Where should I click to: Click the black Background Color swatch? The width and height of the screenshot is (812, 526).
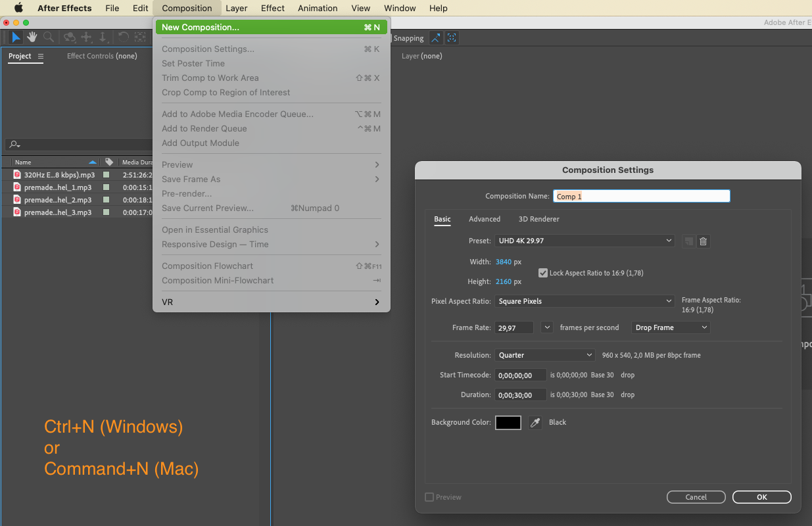coord(508,423)
